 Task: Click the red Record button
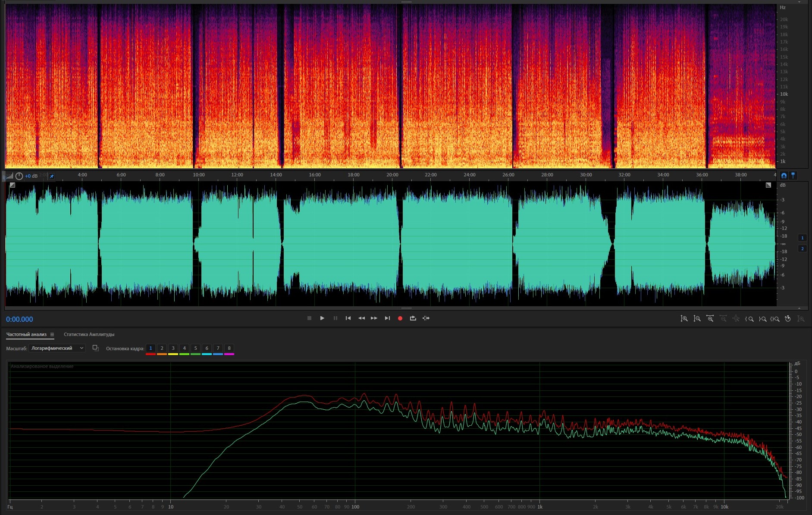pos(400,318)
